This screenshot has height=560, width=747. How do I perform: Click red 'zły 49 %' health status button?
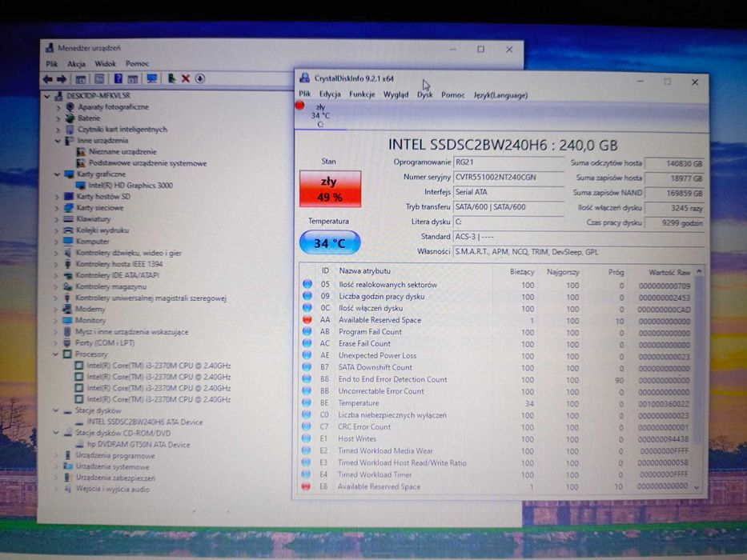[330, 189]
